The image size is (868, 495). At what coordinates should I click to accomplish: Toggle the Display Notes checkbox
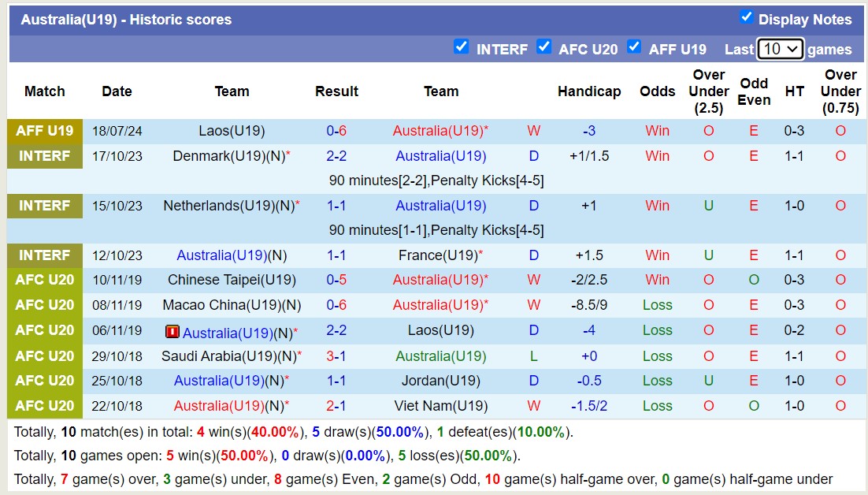coord(747,17)
